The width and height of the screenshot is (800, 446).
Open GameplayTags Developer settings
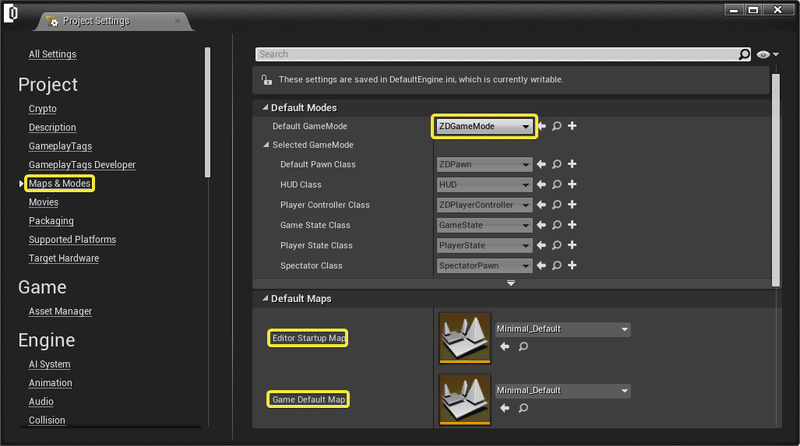click(82, 165)
